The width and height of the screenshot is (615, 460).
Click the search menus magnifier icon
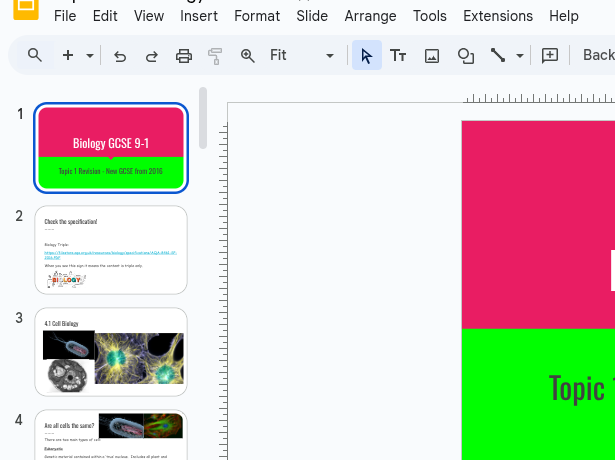[35, 56]
